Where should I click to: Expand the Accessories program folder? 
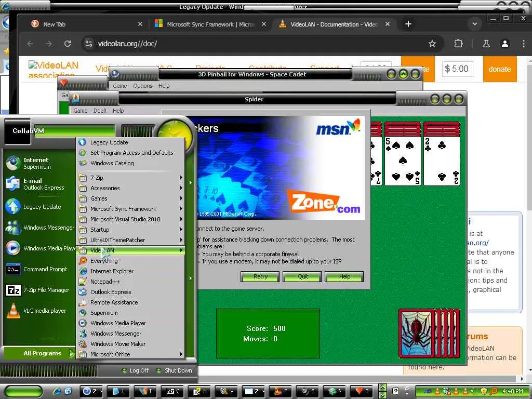[x=130, y=188]
